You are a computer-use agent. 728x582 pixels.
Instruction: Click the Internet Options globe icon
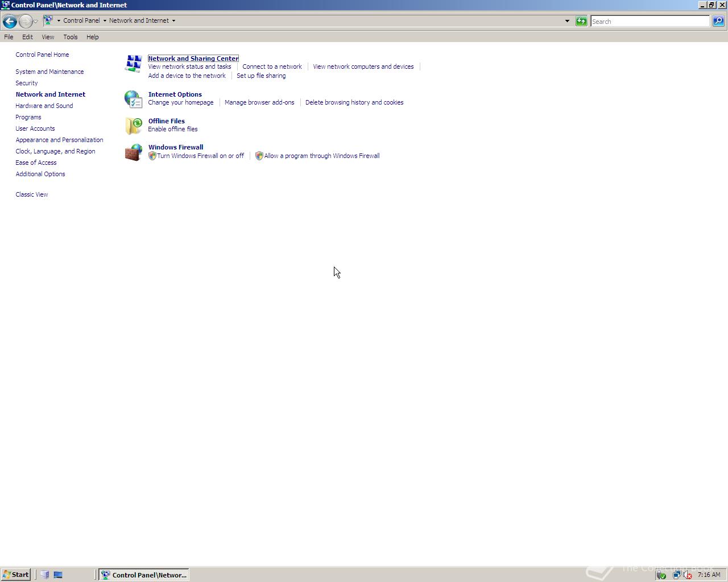coord(134,99)
